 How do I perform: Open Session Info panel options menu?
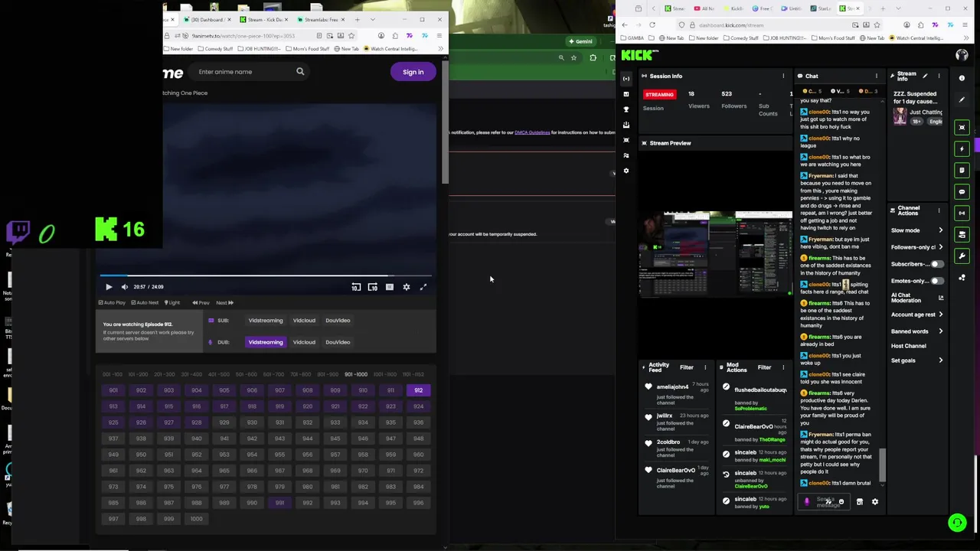(783, 76)
